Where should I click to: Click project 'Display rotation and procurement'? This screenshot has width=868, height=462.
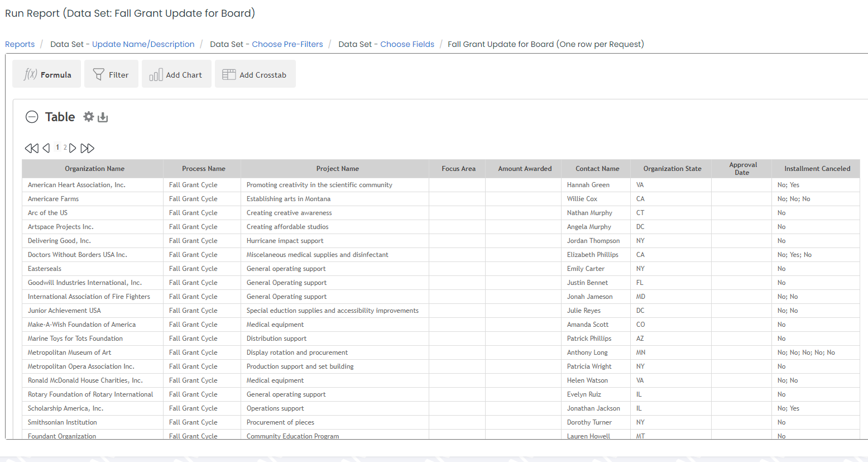(x=297, y=353)
